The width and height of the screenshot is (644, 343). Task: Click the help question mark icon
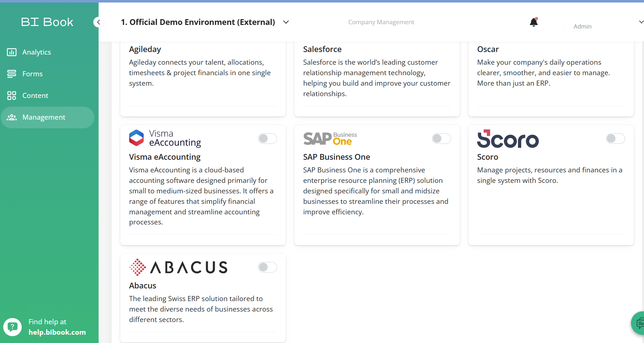(13, 327)
